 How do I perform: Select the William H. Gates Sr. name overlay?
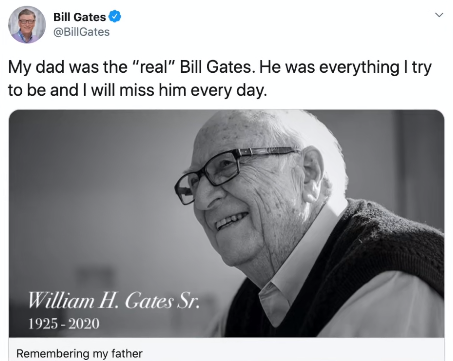point(114,300)
